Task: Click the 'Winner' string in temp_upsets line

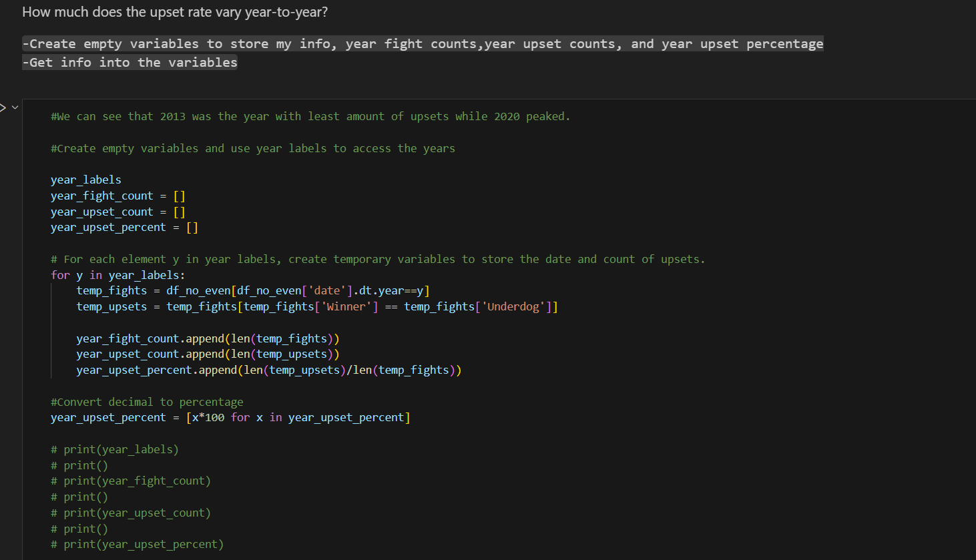Action: tap(346, 307)
